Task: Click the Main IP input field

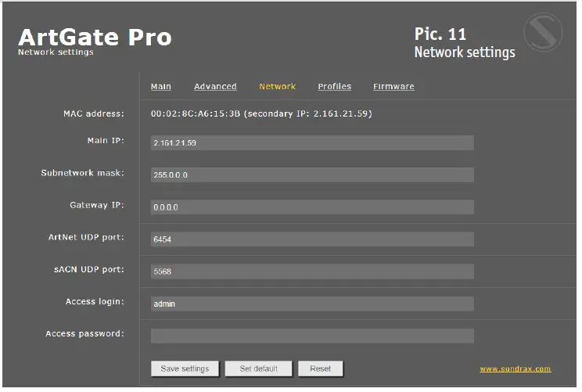Action: point(312,143)
